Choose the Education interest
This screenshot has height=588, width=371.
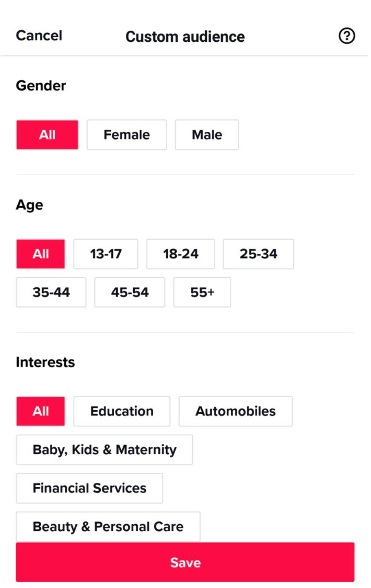pos(122,411)
